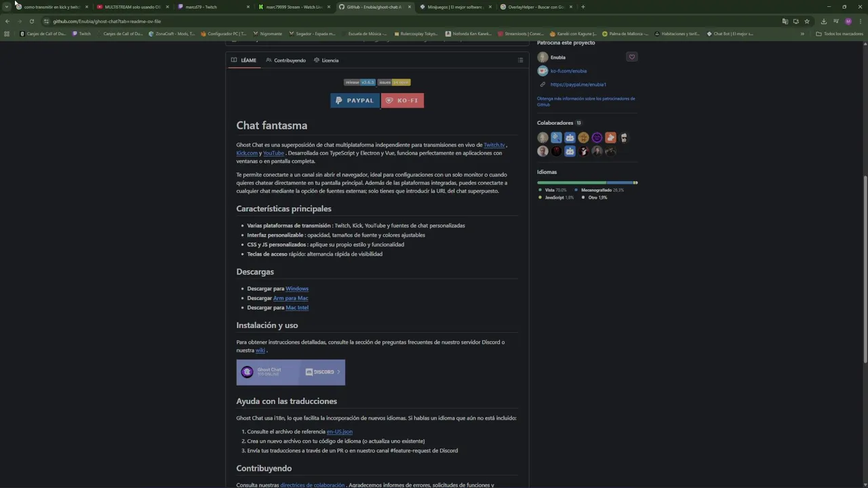Close the 'como transmitir en kick' tab

(87, 7)
